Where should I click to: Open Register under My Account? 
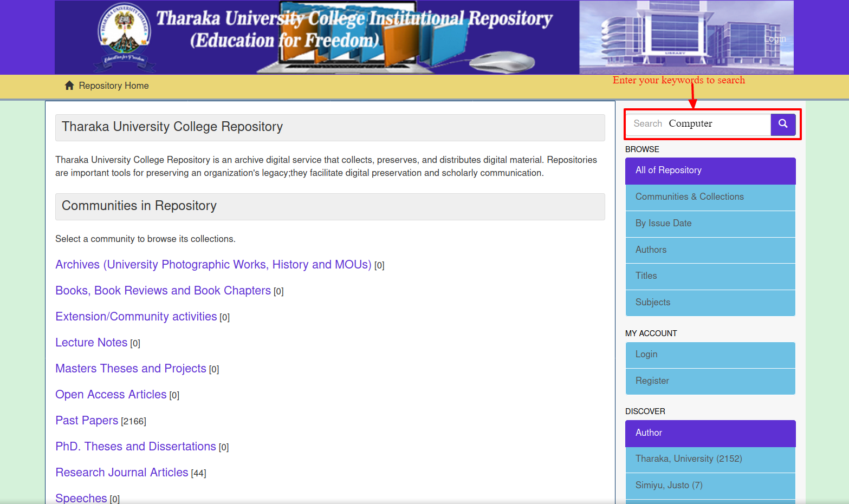710,381
